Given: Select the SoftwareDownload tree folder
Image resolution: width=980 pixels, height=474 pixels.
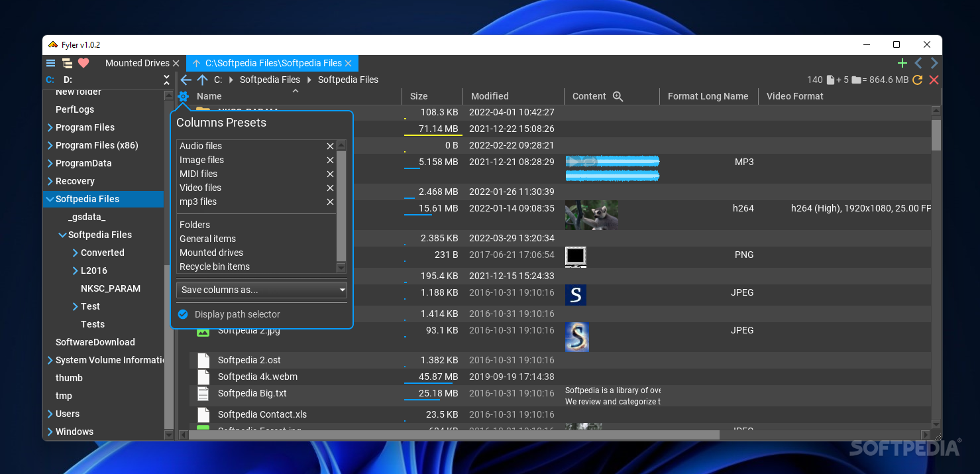Looking at the screenshot, I should [x=95, y=342].
